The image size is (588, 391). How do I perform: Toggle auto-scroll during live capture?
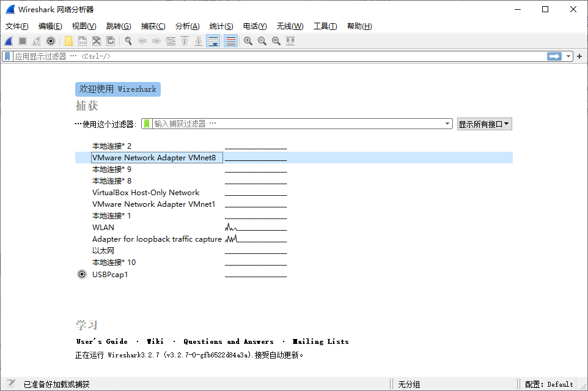[x=213, y=41]
